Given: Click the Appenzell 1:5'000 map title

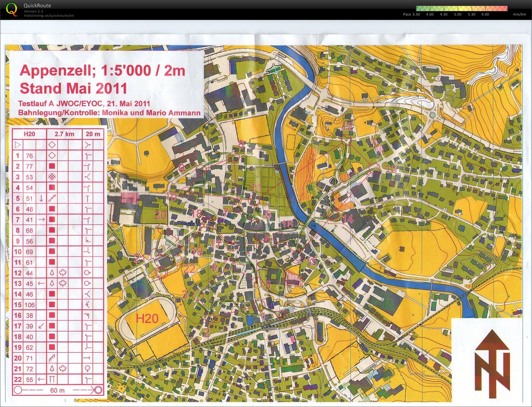Looking at the screenshot, I should (x=102, y=71).
